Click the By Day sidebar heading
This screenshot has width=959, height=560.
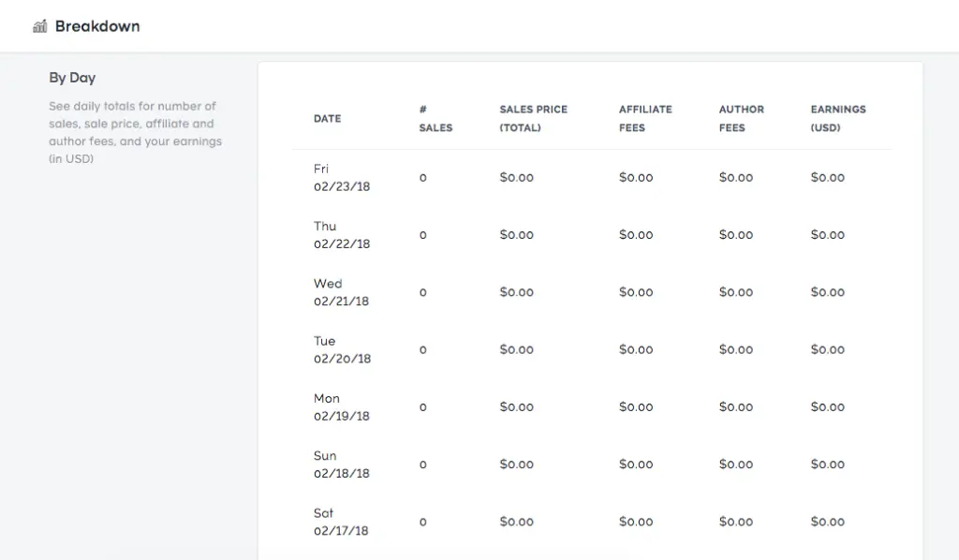(72, 78)
